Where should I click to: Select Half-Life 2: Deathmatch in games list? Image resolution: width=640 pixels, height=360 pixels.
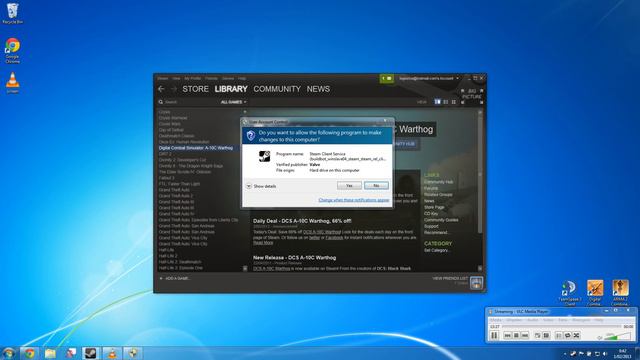(x=180, y=262)
